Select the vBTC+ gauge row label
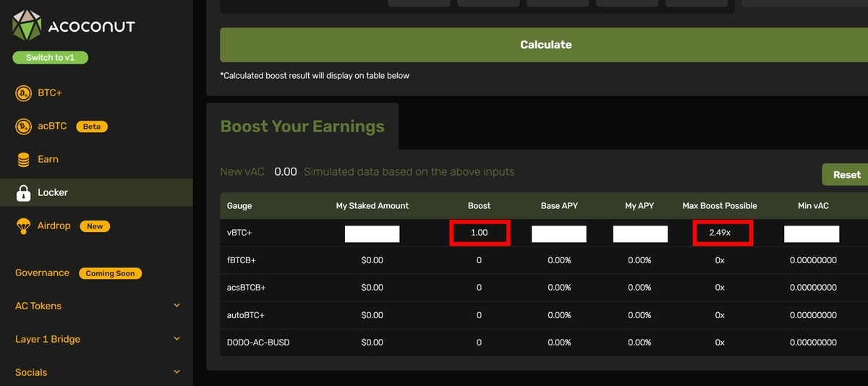This screenshot has height=386, width=868. point(241,233)
